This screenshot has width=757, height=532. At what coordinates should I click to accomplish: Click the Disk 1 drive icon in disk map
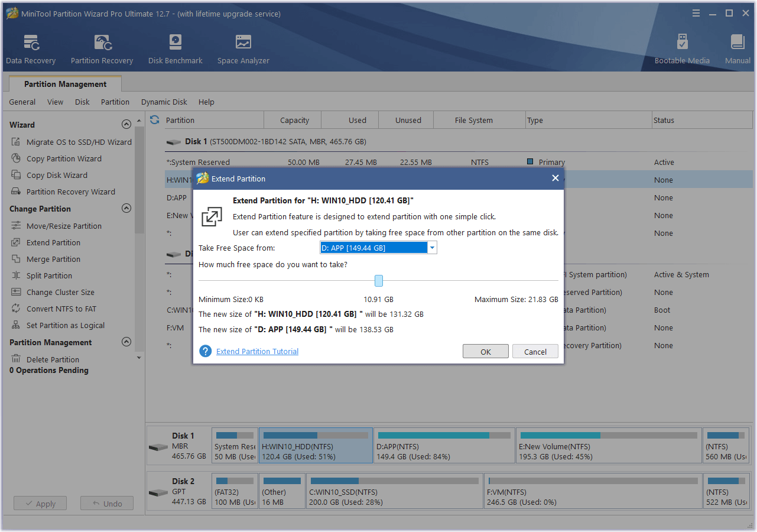(x=158, y=447)
